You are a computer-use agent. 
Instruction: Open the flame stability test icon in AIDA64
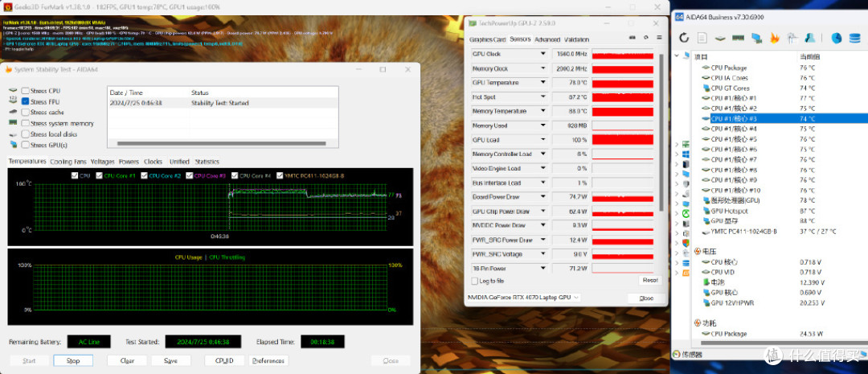(x=775, y=38)
